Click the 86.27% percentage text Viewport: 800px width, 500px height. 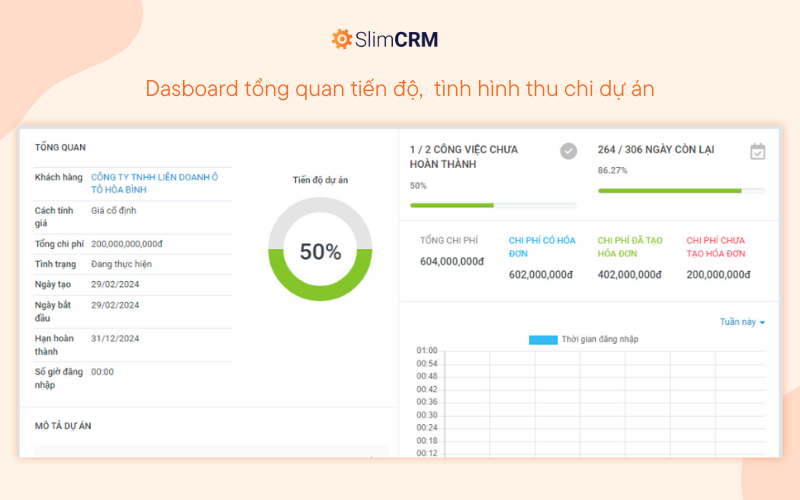612,170
